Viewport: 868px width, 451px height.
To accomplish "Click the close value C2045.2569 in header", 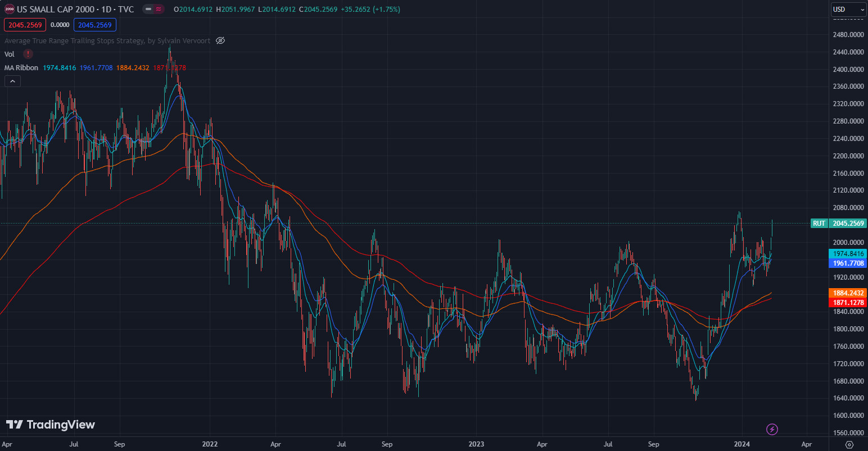I will (x=318, y=9).
